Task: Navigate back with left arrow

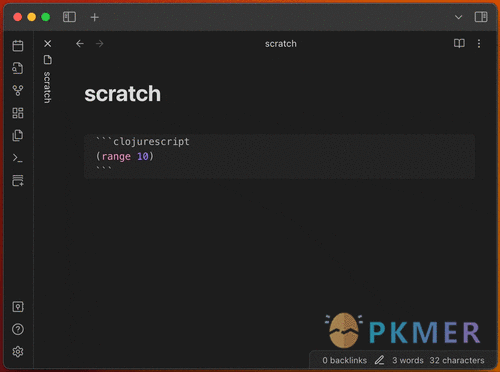Action: 80,44
